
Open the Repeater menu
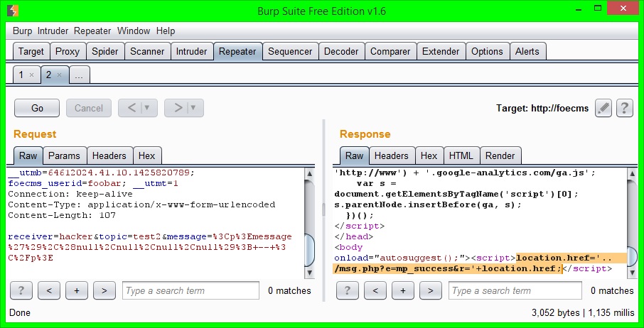click(92, 31)
